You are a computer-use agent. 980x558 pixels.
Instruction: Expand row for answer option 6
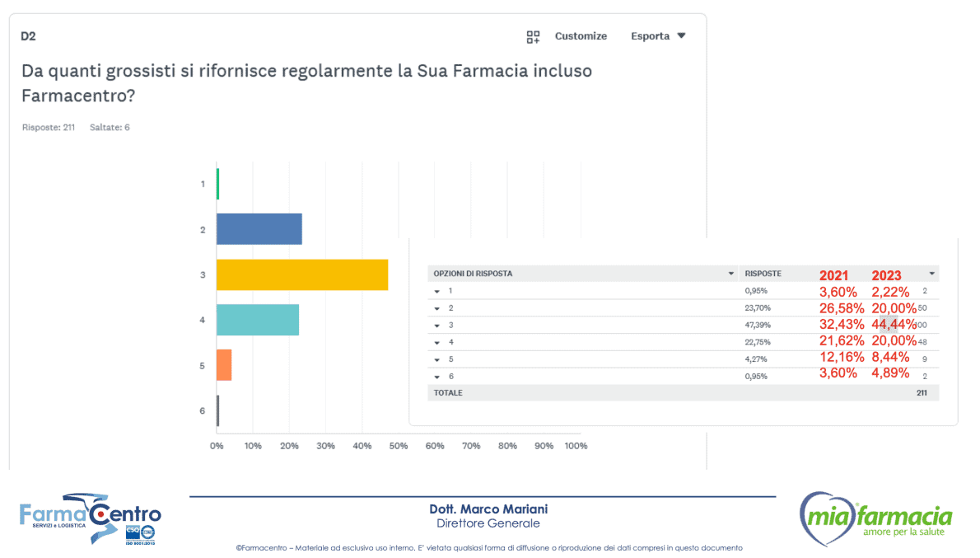pyautogui.click(x=438, y=377)
